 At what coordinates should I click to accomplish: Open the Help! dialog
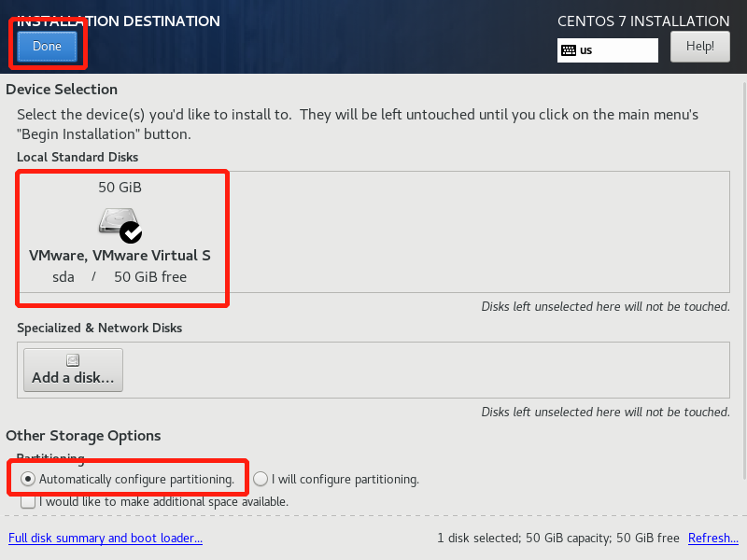(699, 46)
